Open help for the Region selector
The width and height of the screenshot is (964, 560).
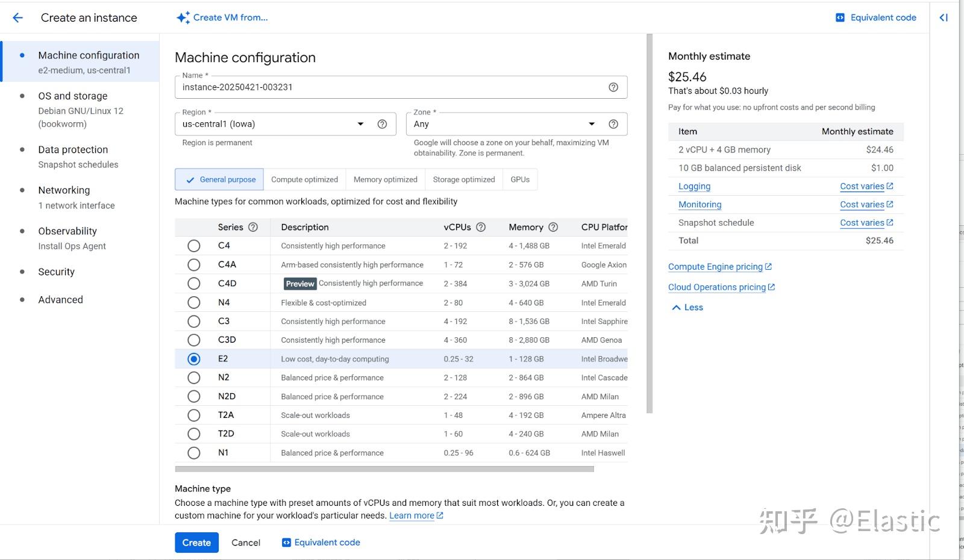click(x=382, y=124)
